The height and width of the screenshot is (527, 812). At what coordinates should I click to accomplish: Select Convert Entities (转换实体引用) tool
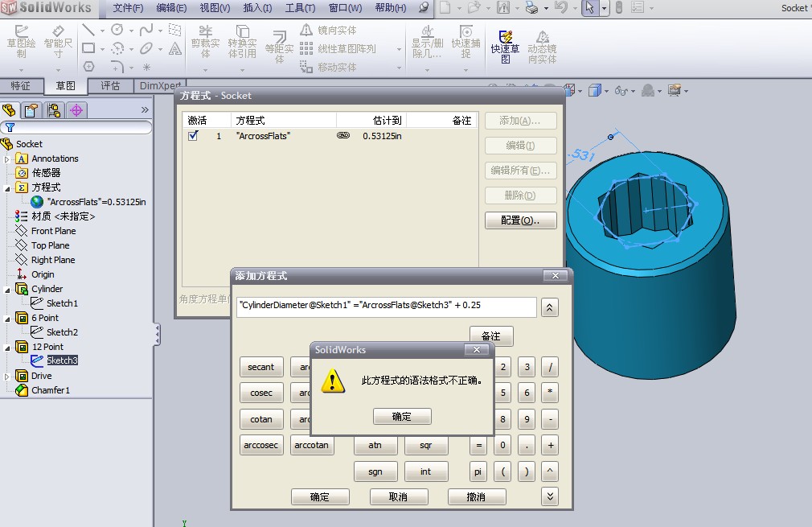(x=242, y=42)
